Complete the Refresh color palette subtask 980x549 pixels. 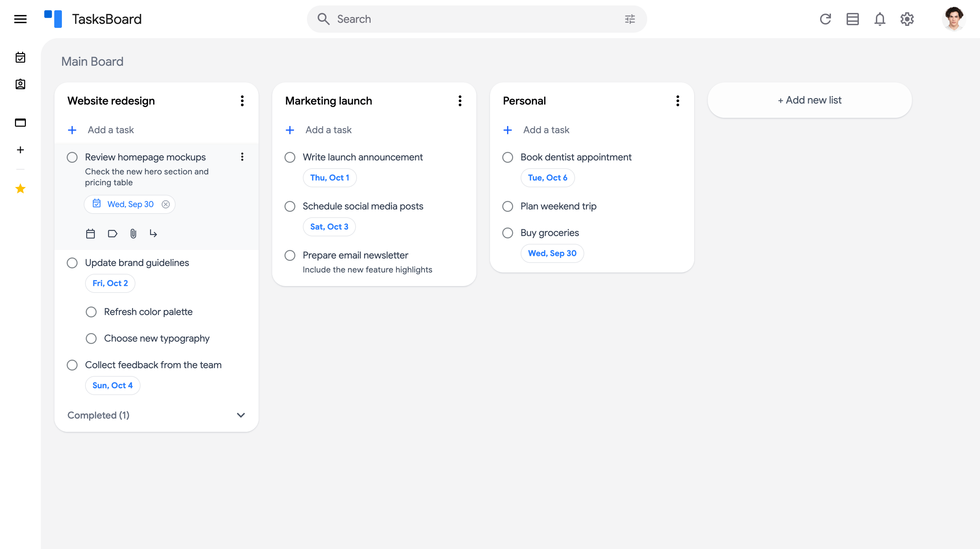(x=91, y=312)
